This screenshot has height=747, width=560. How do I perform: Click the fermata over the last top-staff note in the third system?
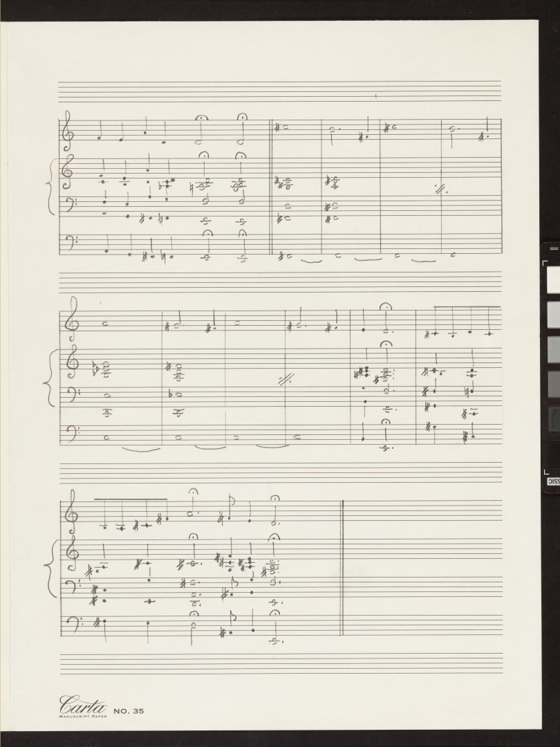[x=275, y=499]
